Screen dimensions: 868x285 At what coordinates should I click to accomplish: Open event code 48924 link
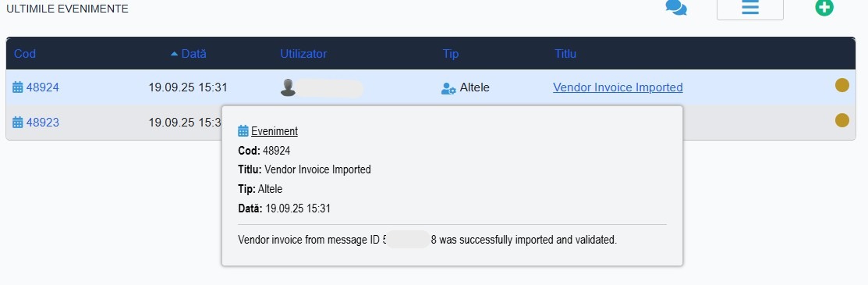click(43, 87)
